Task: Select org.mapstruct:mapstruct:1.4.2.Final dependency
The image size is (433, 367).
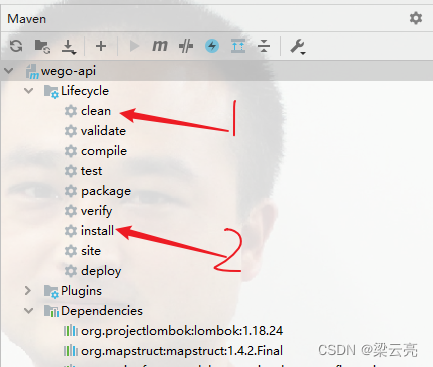Action: coord(182,351)
